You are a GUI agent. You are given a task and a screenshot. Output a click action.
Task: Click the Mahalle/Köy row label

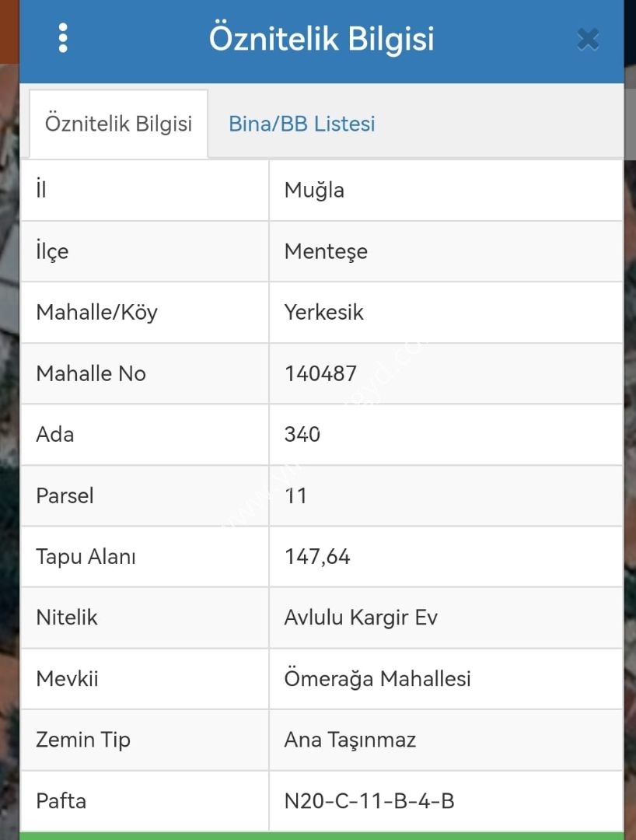pos(97,313)
